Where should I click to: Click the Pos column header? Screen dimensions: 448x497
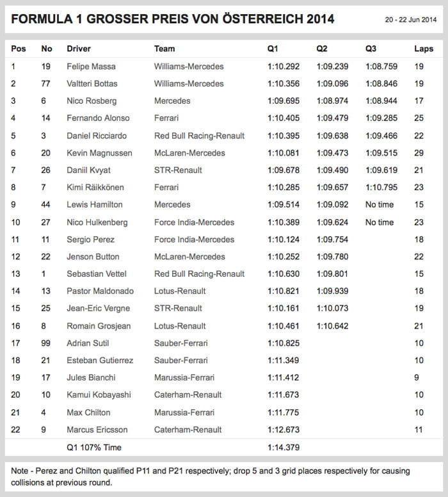[19, 49]
